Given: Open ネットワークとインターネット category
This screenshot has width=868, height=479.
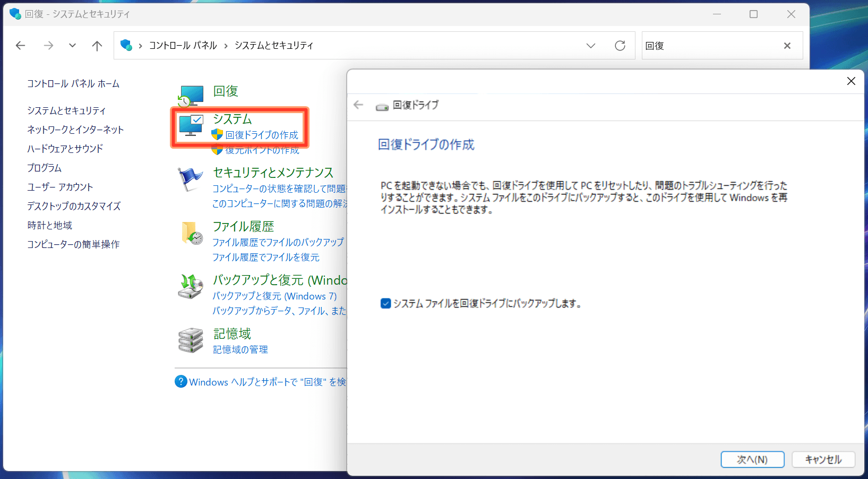Looking at the screenshot, I should click(x=75, y=130).
